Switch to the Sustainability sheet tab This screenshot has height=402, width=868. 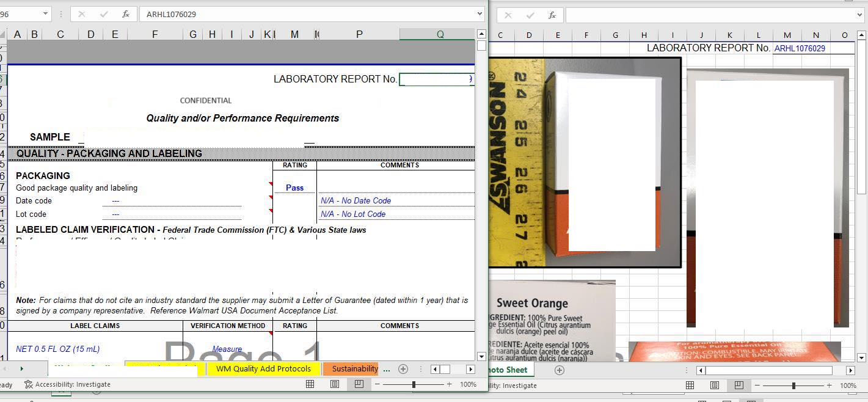tap(354, 369)
